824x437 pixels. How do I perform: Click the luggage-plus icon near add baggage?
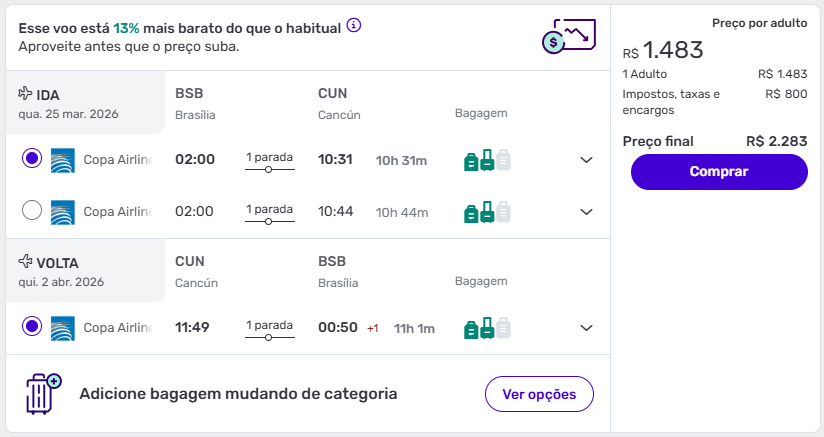point(43,394)
